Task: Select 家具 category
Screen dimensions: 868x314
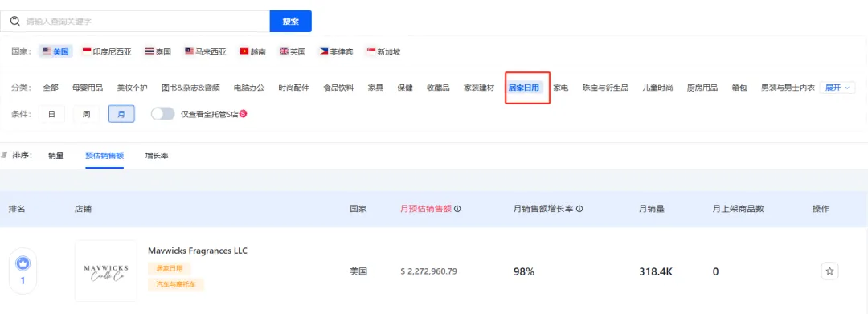Action: click(375, 88)
